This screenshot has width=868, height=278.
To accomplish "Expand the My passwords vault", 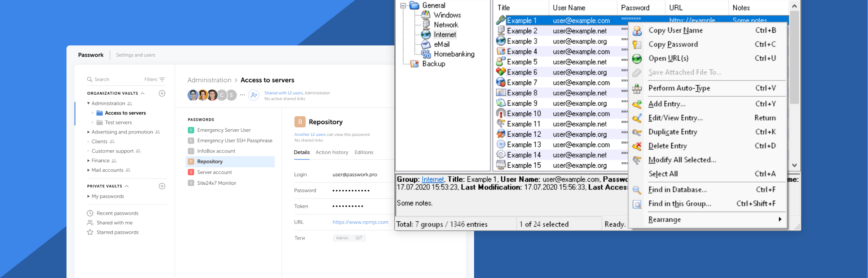I will point(88,196).
